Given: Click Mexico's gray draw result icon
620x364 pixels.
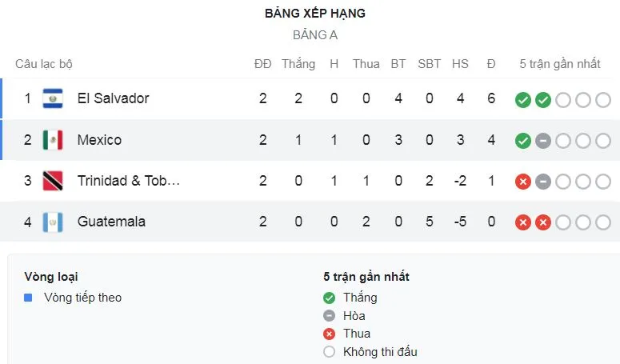Looking at the screenshot, I should click(543, 141).
